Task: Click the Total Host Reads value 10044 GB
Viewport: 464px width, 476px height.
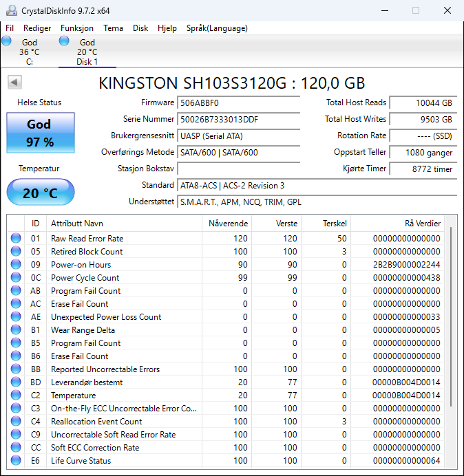Action: pos(423,103)
